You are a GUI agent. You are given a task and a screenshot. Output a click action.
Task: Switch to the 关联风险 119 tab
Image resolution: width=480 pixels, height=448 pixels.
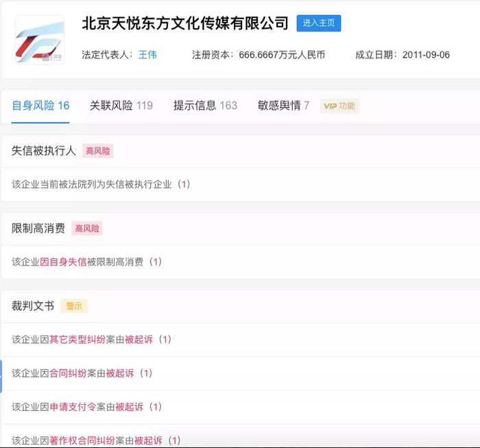pyautogui.click(x=121, y=106)
